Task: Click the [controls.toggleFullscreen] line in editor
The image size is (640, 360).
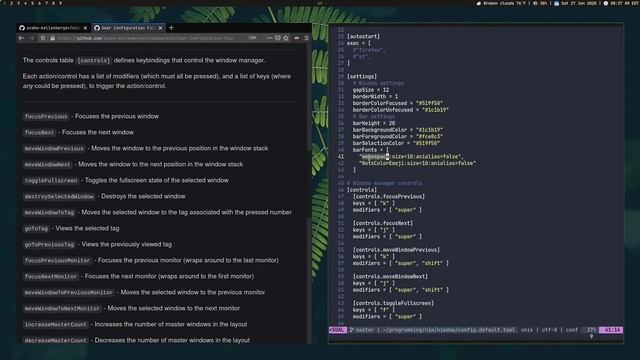Action: 393,303
